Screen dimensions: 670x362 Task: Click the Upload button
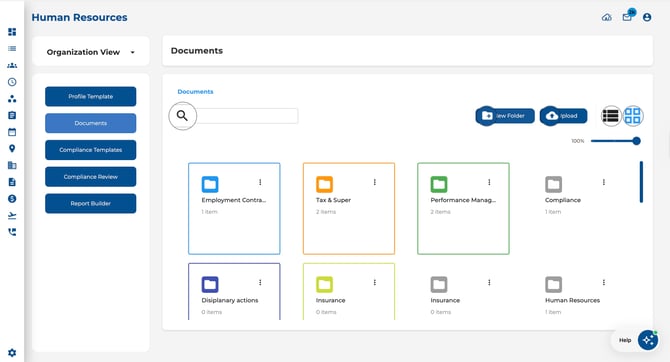point(564,116)
